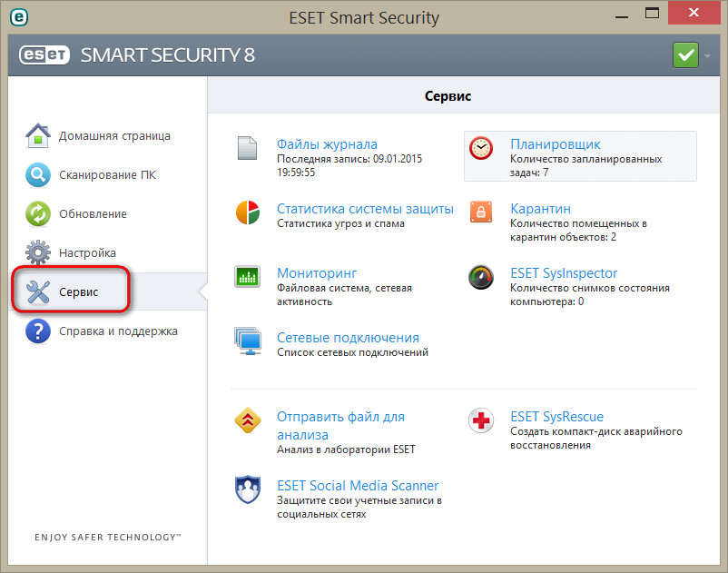Click the text Список сетевых подключений

pyautogui.click(x=352, y=352)
